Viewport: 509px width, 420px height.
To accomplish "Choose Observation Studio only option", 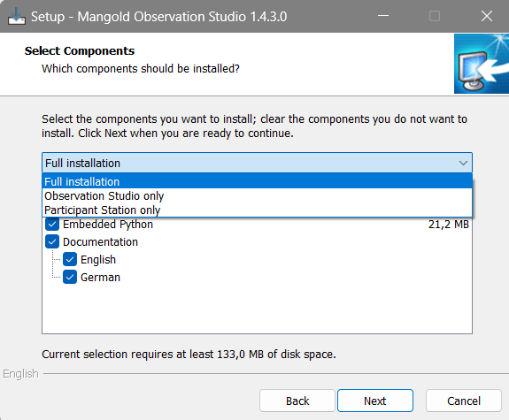I will [257, 196].
